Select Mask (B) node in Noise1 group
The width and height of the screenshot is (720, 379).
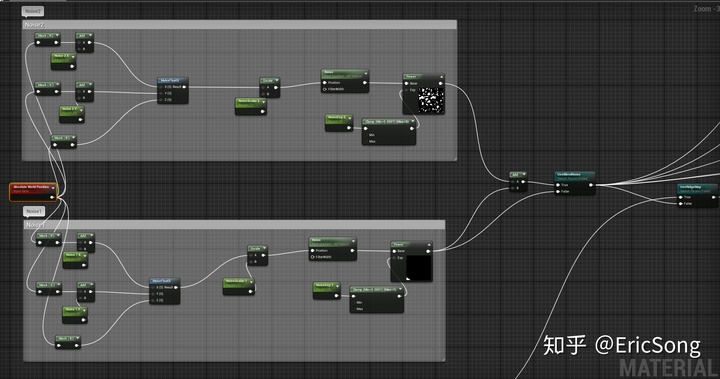(68, 342)
